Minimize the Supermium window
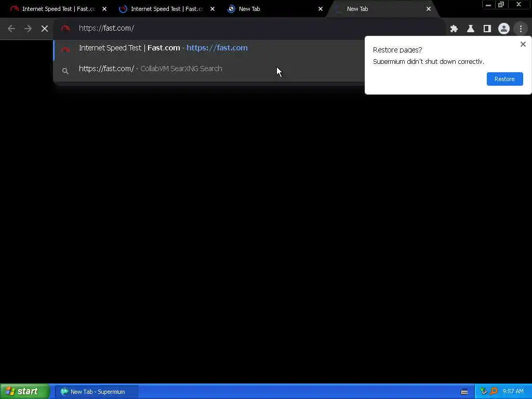This screenshot has height=399, width=532. pos(488,5)
